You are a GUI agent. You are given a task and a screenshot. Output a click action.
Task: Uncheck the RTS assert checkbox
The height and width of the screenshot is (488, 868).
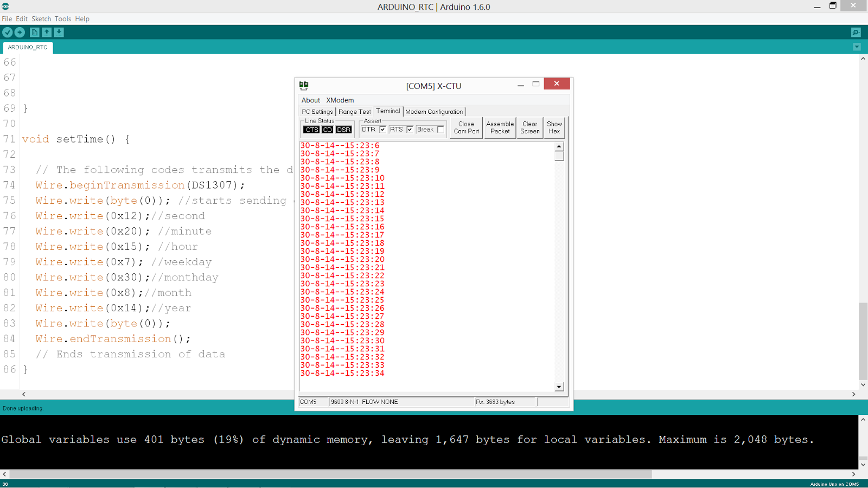410,130
